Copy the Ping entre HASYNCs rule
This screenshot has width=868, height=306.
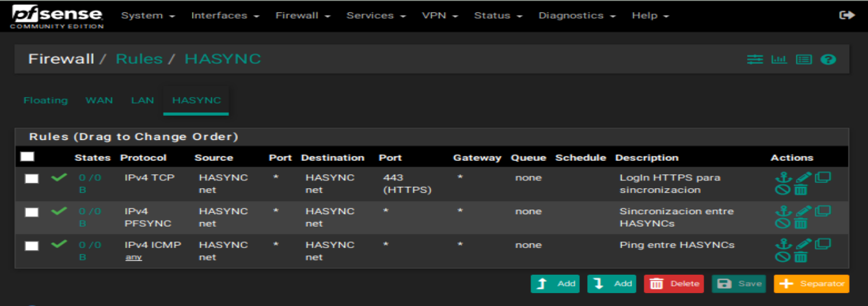(x=823, y=244)
